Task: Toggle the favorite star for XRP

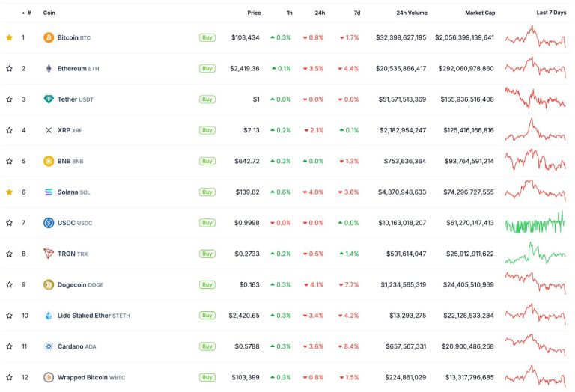Action: [10, 130]
